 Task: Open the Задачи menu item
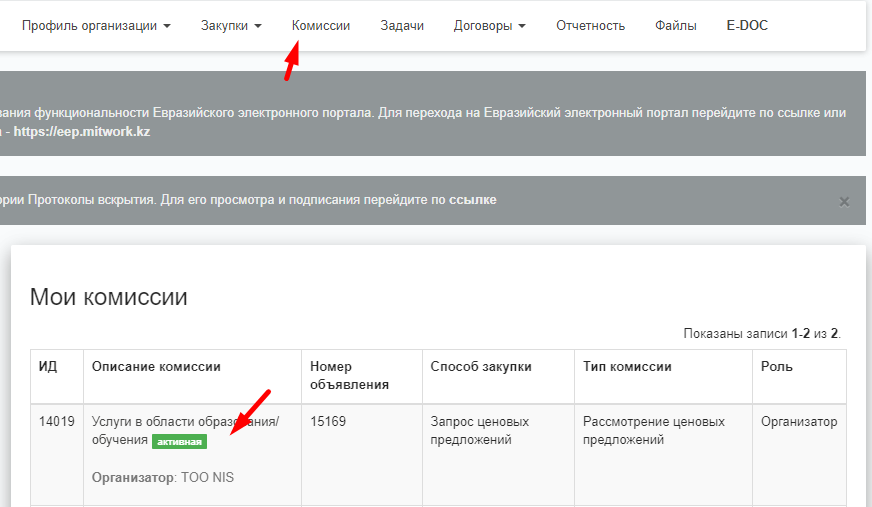(402, 26)
